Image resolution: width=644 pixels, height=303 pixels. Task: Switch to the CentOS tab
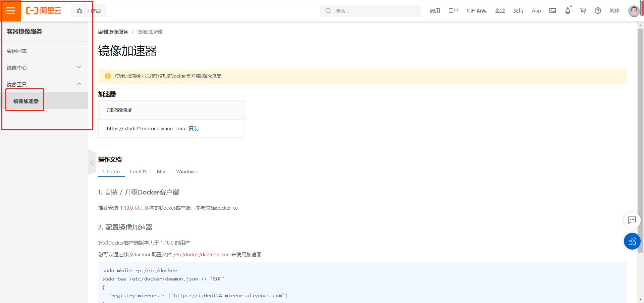(x=138, y=171)
